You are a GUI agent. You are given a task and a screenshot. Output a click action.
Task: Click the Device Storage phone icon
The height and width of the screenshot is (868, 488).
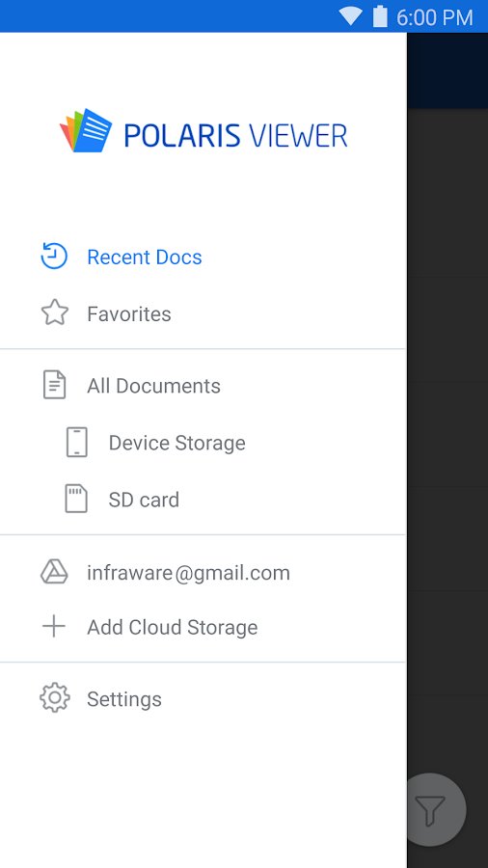tap(77, 442)
